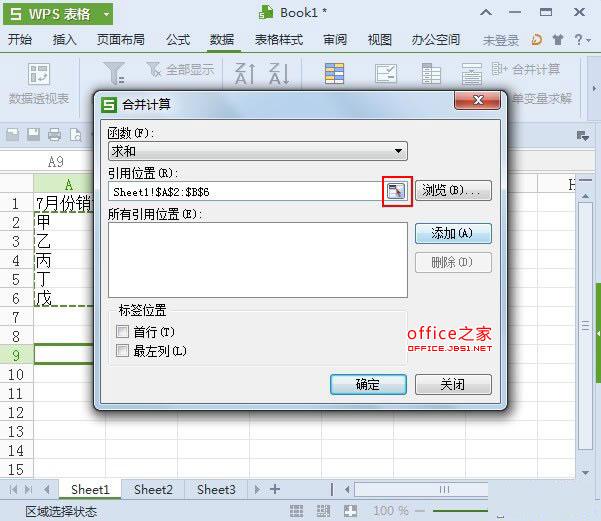Click the range selector icon beside reference field
The width and height of the screenshot is (601, 521).
click(x=396, y=191)
